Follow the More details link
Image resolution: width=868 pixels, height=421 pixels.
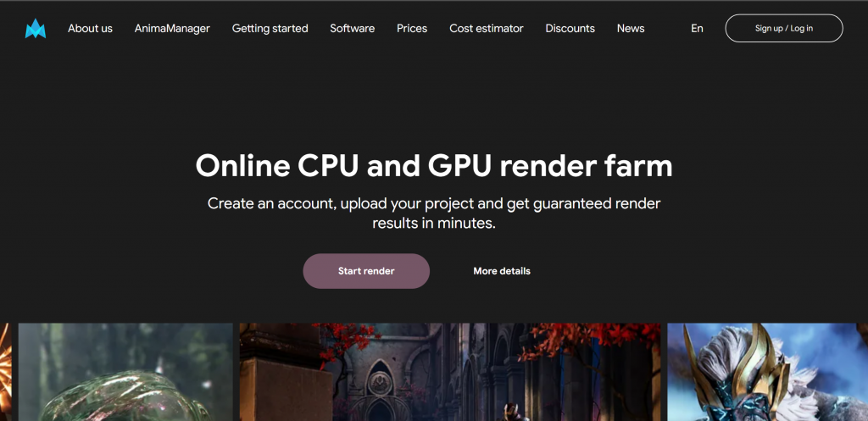click(x=502, y=271)
